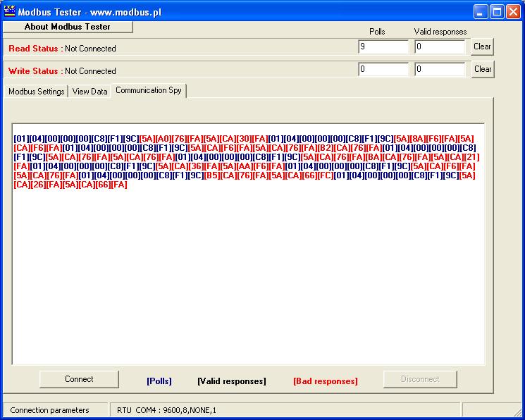The height and width of the screenshot is (420, 525).
Task: Open the About Modbus Tester button
Action: coord(68,27)
